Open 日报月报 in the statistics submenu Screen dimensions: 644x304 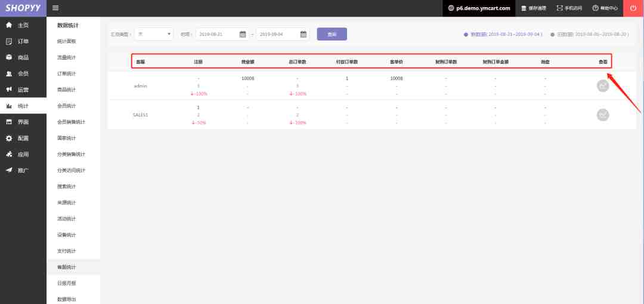point(67,284)
